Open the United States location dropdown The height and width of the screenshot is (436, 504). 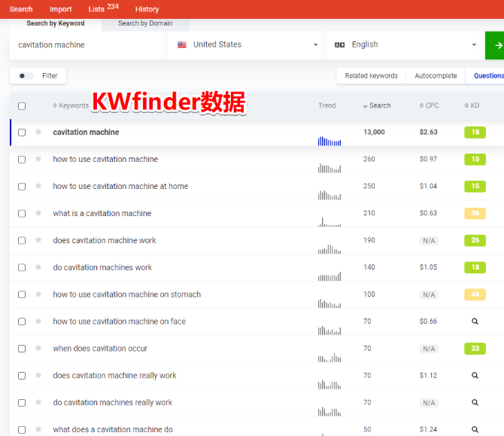coord(247,45)
